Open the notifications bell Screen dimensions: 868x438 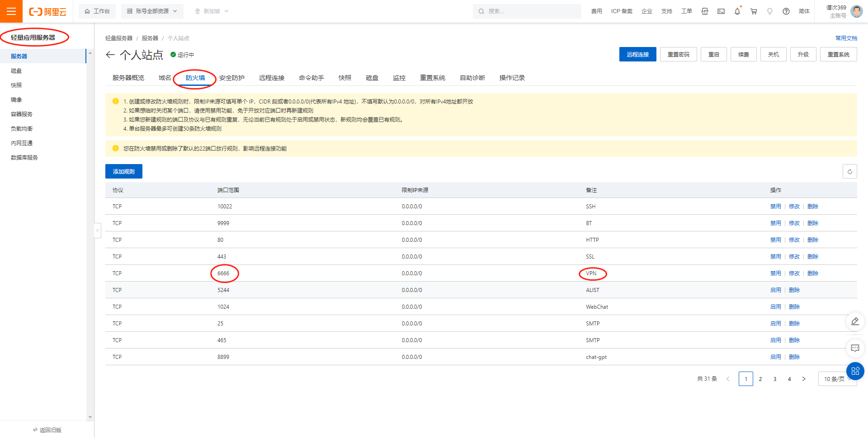point(737,11)
